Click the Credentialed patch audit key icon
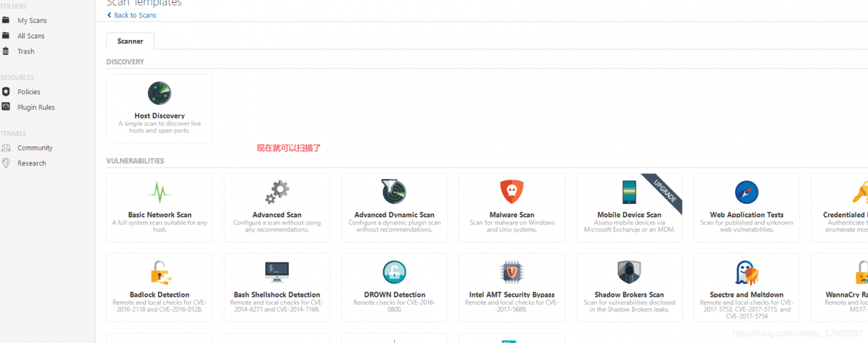Viewport: 868px width, 343px height. pyautogui.click(x=861, y=192)
